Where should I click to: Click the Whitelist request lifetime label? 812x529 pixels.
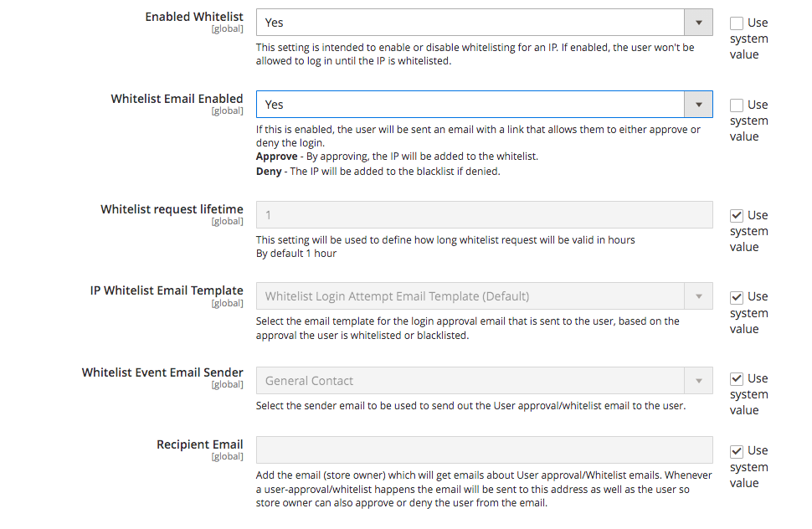172,209
